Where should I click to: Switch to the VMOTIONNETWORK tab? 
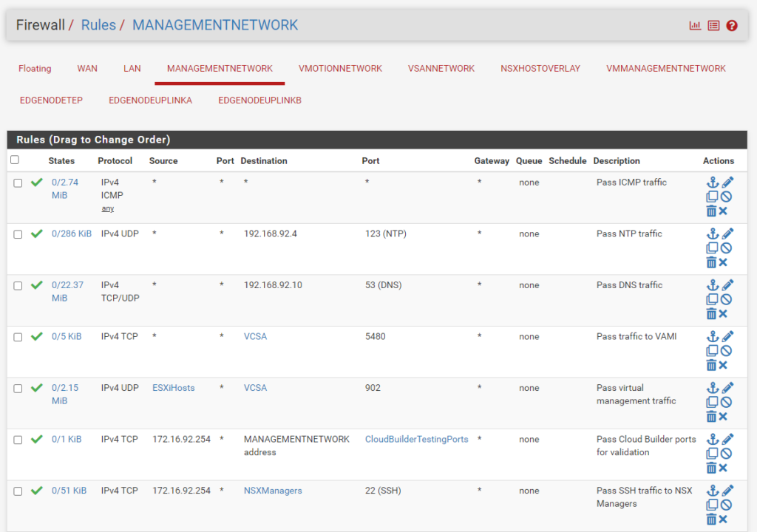point(340,69)
